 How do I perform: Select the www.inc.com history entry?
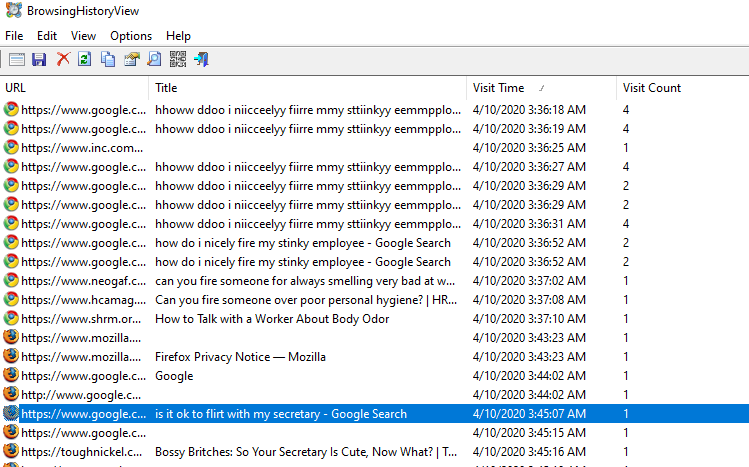[x=80, y=147]
